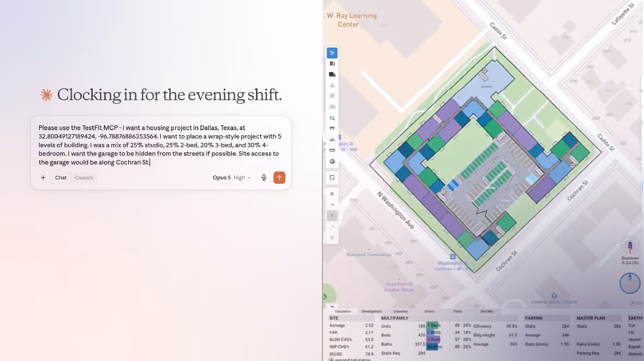Open the Schemes tab
This screenshot has height=361, width=644.
(x=401, y=311)
